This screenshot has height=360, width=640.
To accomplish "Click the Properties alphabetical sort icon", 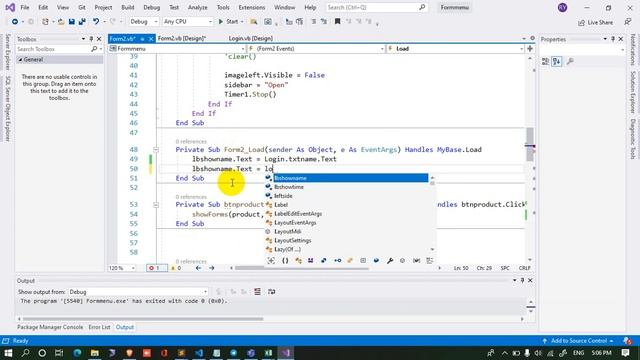I will click(x=557, y=61).
